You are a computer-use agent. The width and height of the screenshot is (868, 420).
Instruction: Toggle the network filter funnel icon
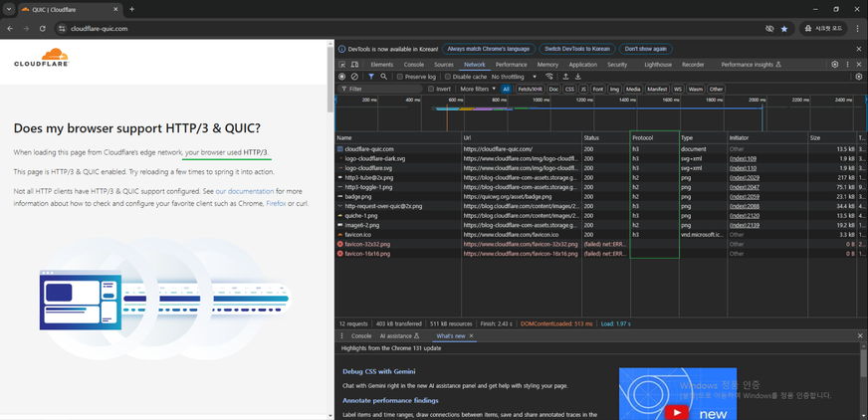pyautogui.click(x=371, y=77)
